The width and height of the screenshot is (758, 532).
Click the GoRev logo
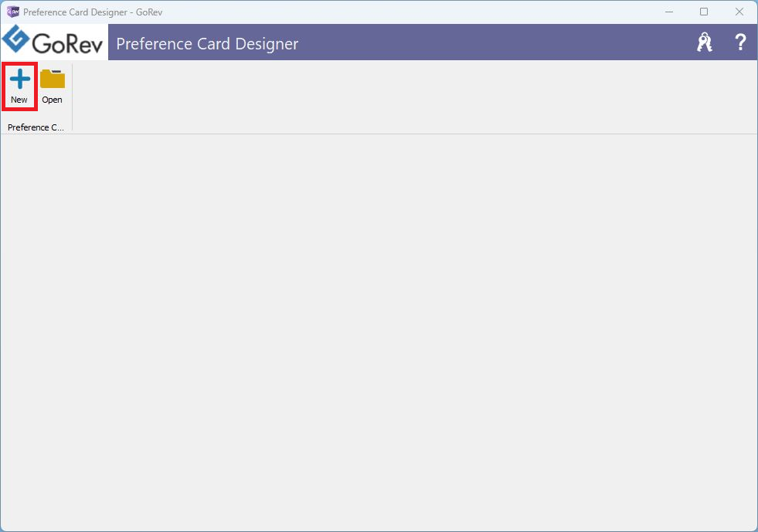click(x=53, y=42)
